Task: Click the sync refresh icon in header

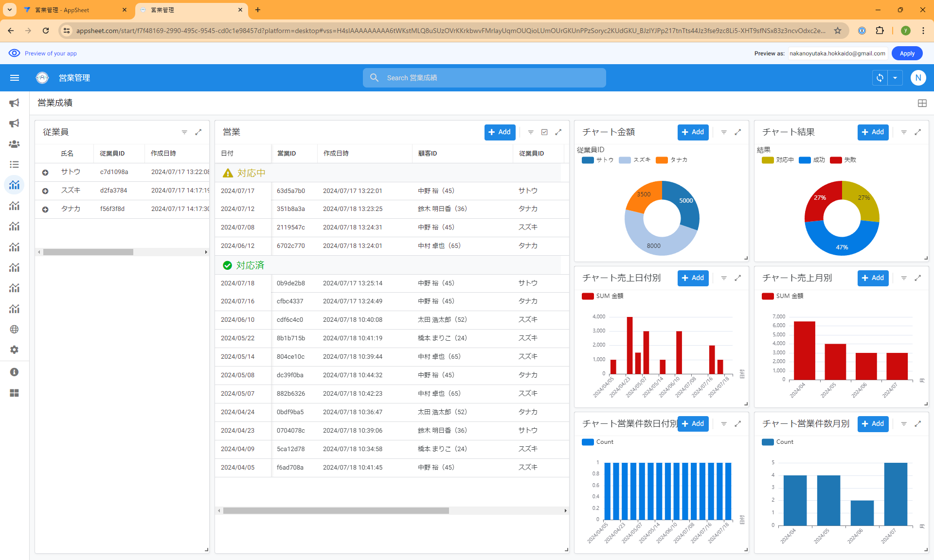Action: tap(880, 78)
